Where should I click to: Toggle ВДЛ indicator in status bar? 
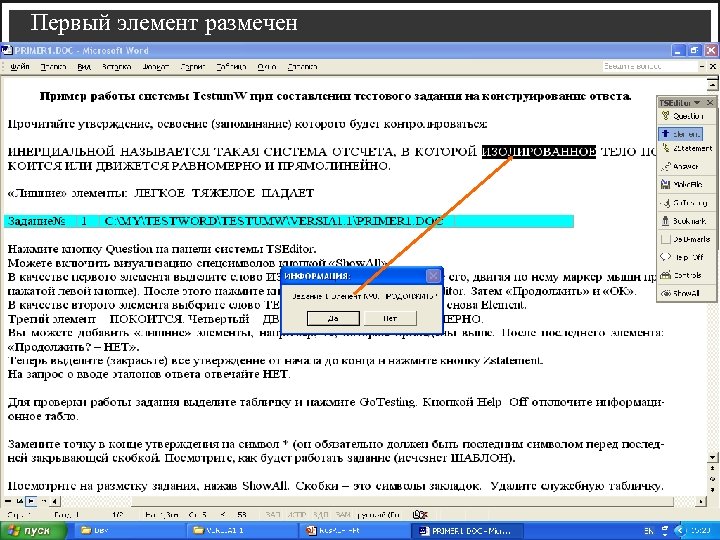click(x=321, y=515)
